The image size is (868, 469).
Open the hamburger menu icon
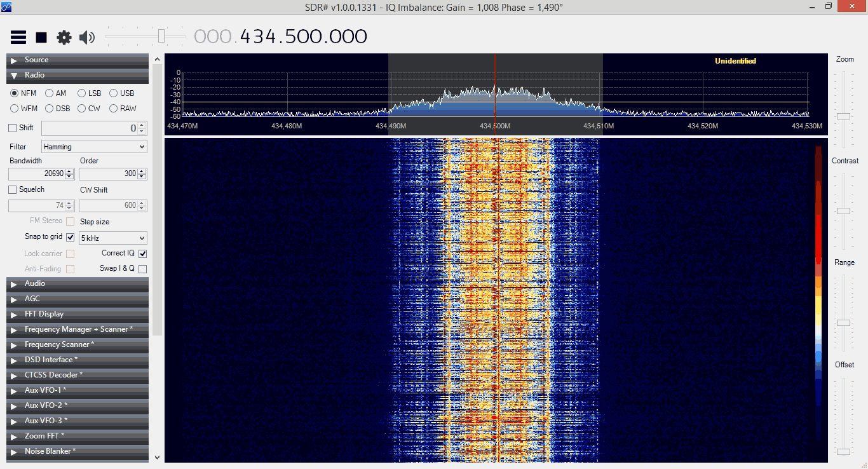click(x=18, y=37)
